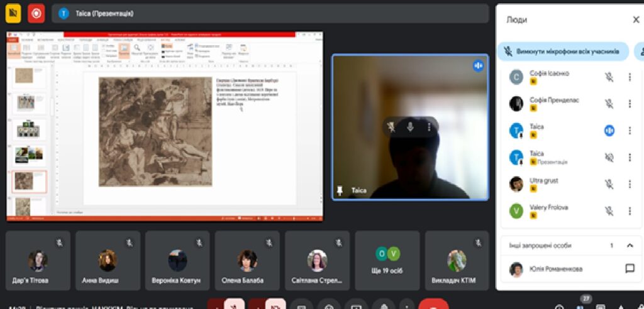The width and height of the screenshot is (644, 309).
Task: Close the Люди participants panel
Action: [636, 19]
